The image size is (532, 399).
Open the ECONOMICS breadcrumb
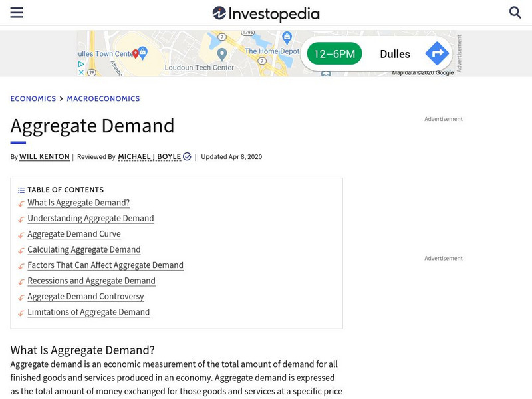point(33,98)
